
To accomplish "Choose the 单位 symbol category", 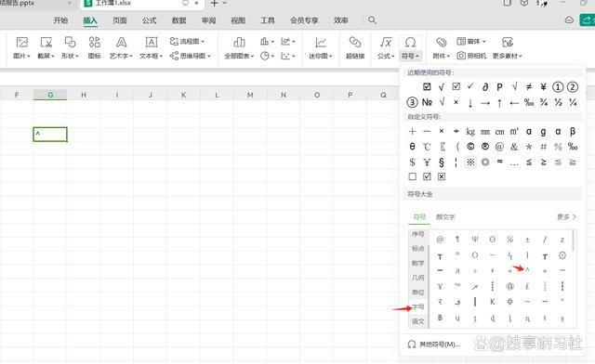I will 417,292.
